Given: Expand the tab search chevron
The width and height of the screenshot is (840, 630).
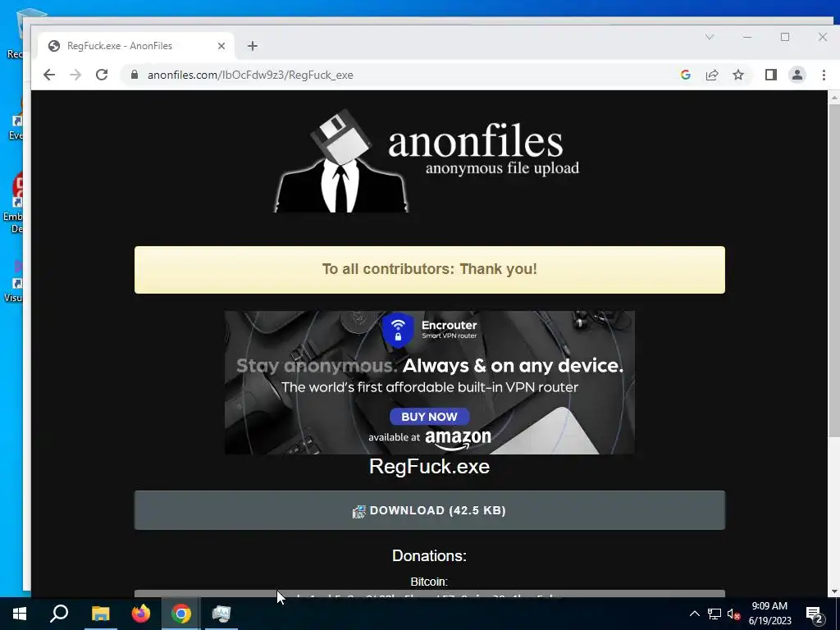Looking at the screenshot, I should click(710, 37).
